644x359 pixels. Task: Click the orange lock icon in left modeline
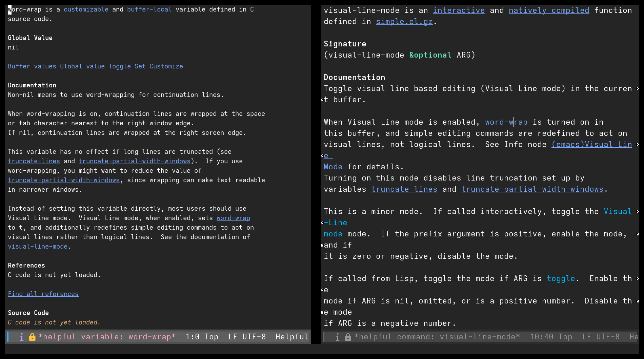click(32, 337)
